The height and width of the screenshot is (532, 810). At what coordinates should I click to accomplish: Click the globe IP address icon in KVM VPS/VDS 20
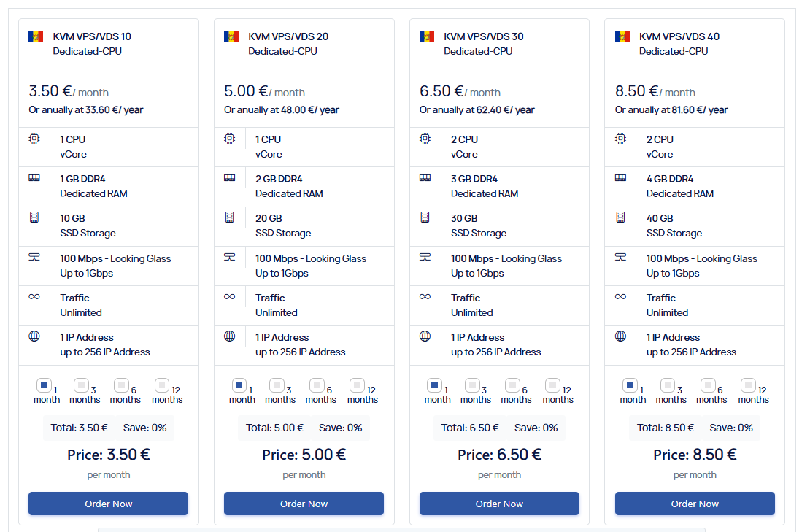click(x=229, y=336)
